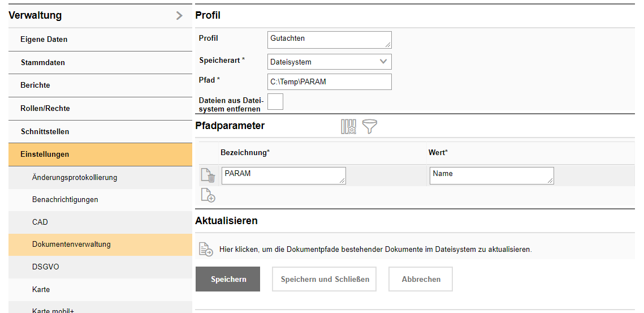
Task: Cancel with the Abbrechen button
Action: point(420,279)
